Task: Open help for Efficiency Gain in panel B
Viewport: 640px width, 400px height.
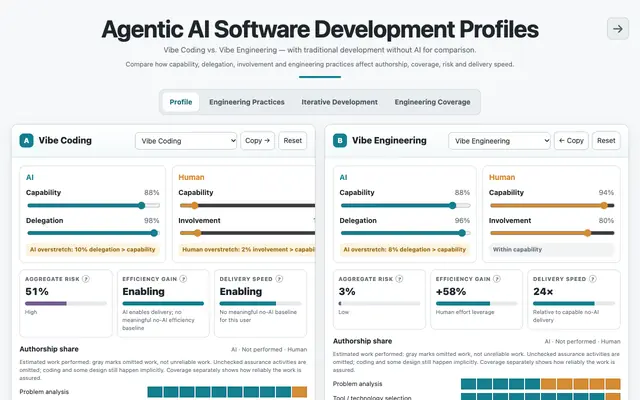Action: (x=497, y=279)
